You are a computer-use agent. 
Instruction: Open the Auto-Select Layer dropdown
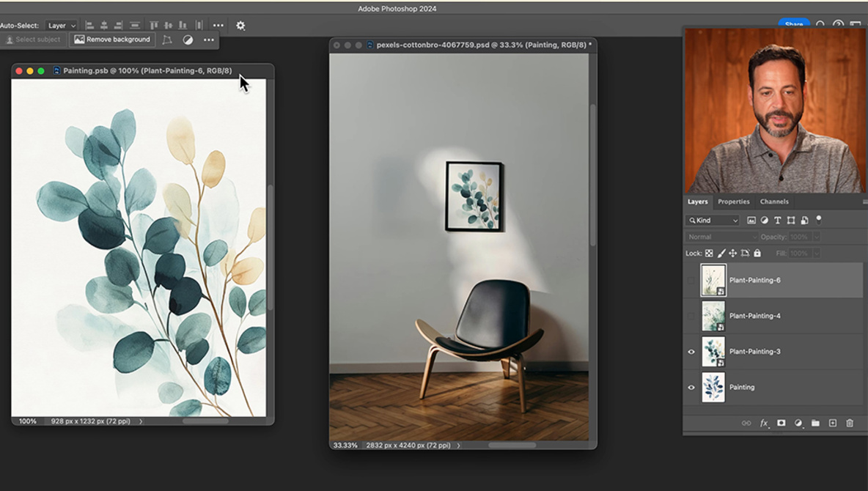pos(62,26)
